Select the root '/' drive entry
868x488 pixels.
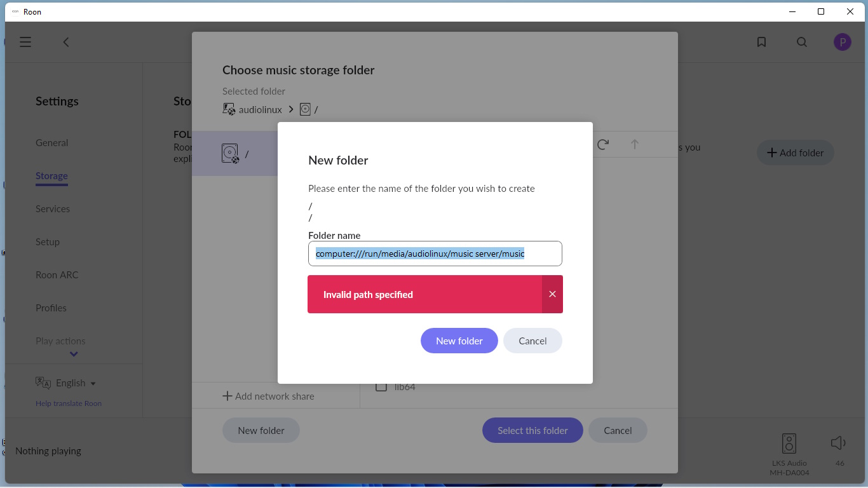pyautogui.click(x=235, y=154)
